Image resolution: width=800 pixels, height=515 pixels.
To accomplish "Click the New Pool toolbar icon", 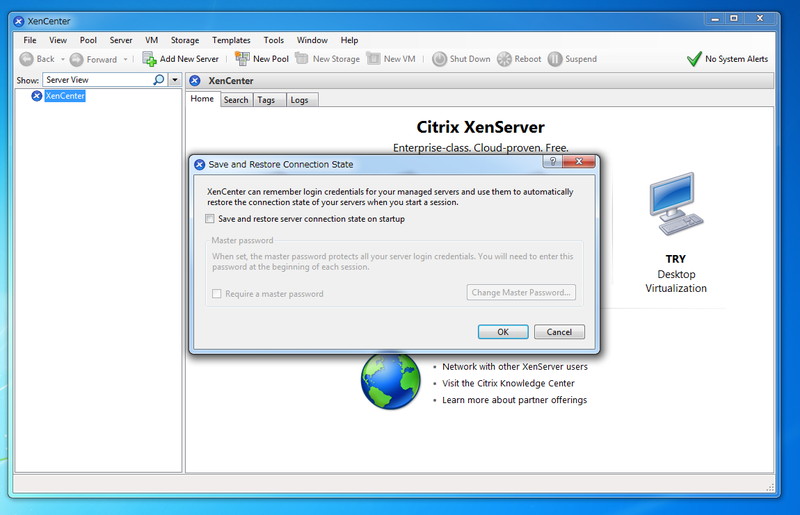I will tap(242, 59).
